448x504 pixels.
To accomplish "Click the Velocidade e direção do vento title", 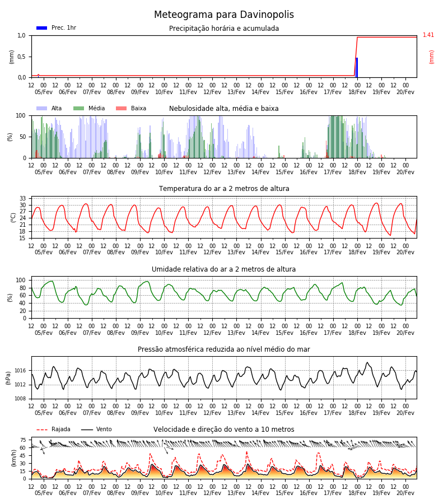I will tap(224, 430).
